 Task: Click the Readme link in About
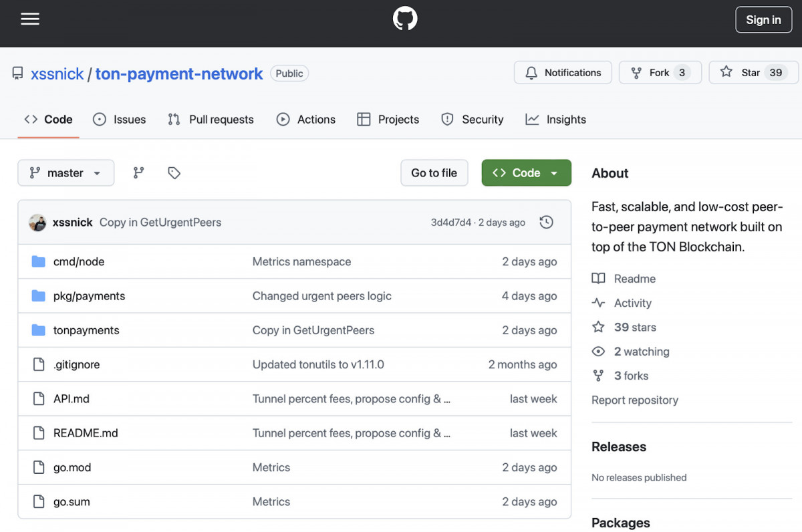pos(635,279)
